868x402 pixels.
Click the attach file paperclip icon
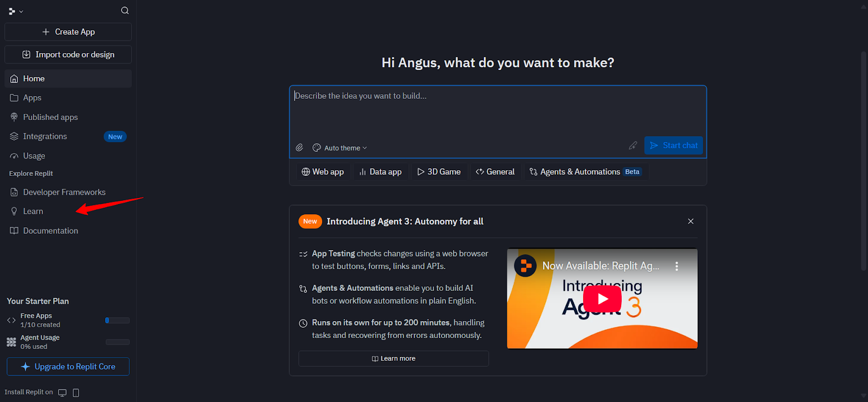(x=299, y=148)
